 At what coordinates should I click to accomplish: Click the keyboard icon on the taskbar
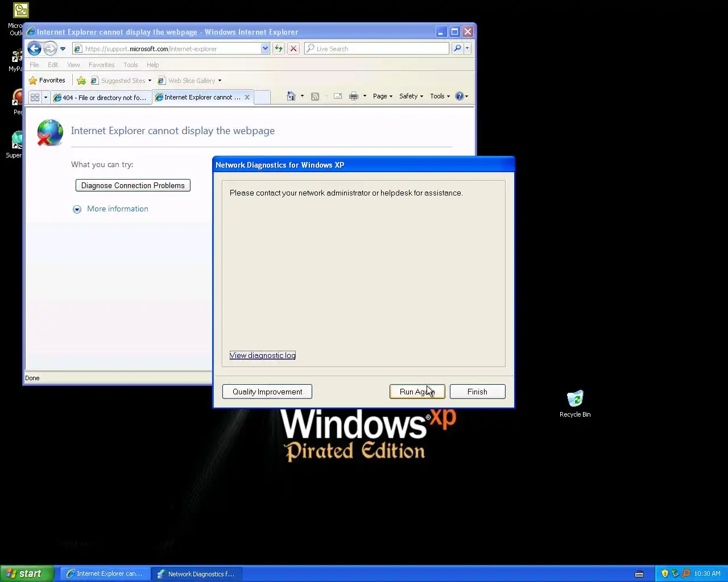click(639, 573)
